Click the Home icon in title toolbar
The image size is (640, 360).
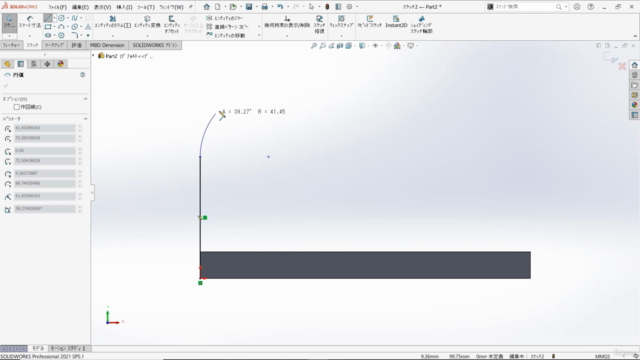207,7
